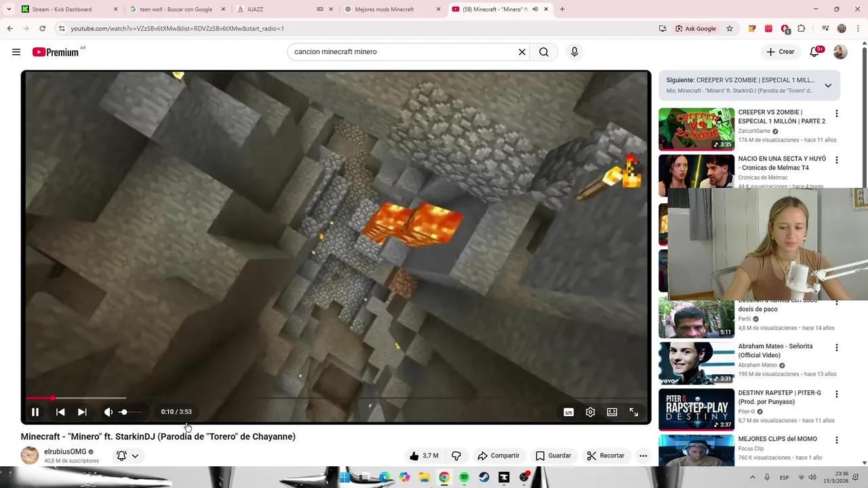Open CREEPER VS ZOMBIE video thumbnail
This screenshot has height=488, width=868.
[x=696, y=129]
